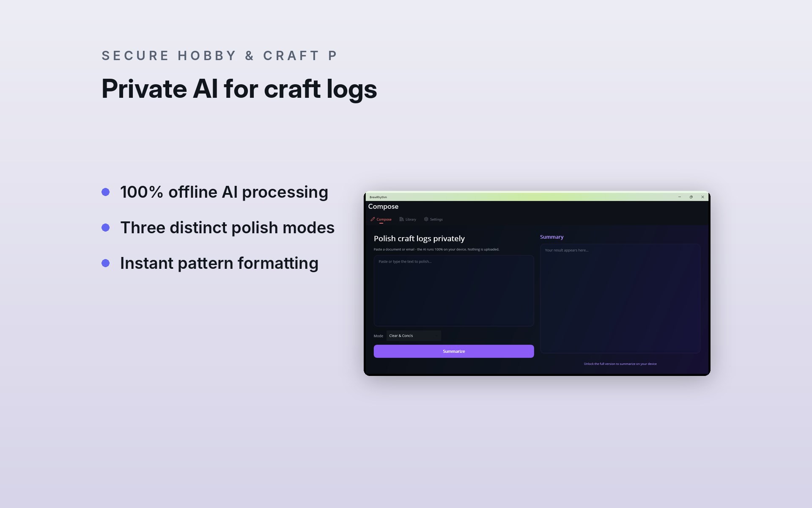Viewport: 812px width, 508px height.
Task: Click the 'SECURE HOBBY & CRAFT P' overline text
Action: point(219,55)
